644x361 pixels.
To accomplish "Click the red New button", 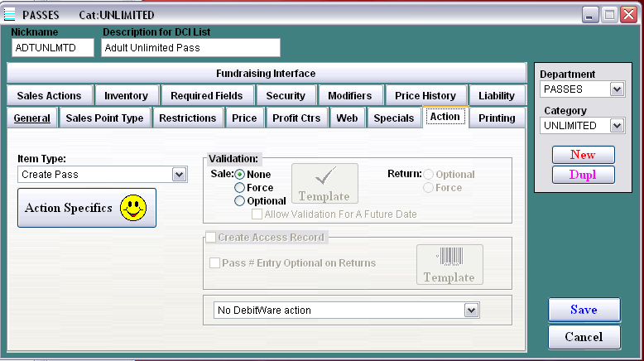I will tap(584, 155).
